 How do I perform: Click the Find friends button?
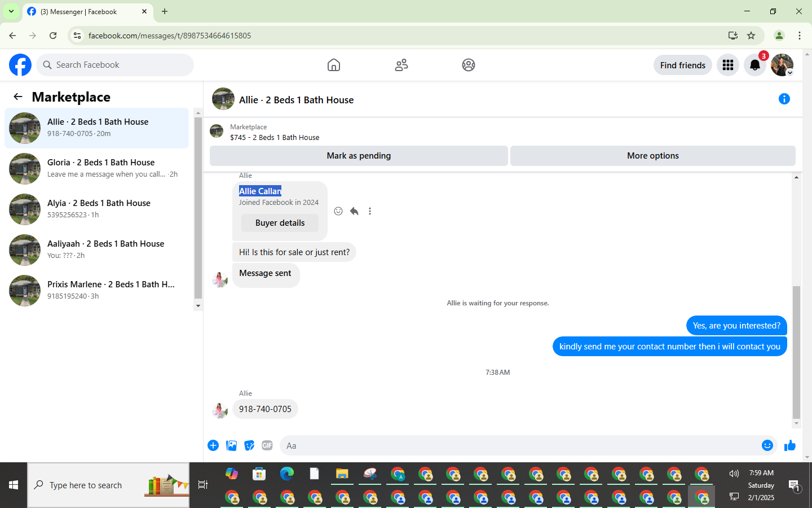tap(683, 65)
